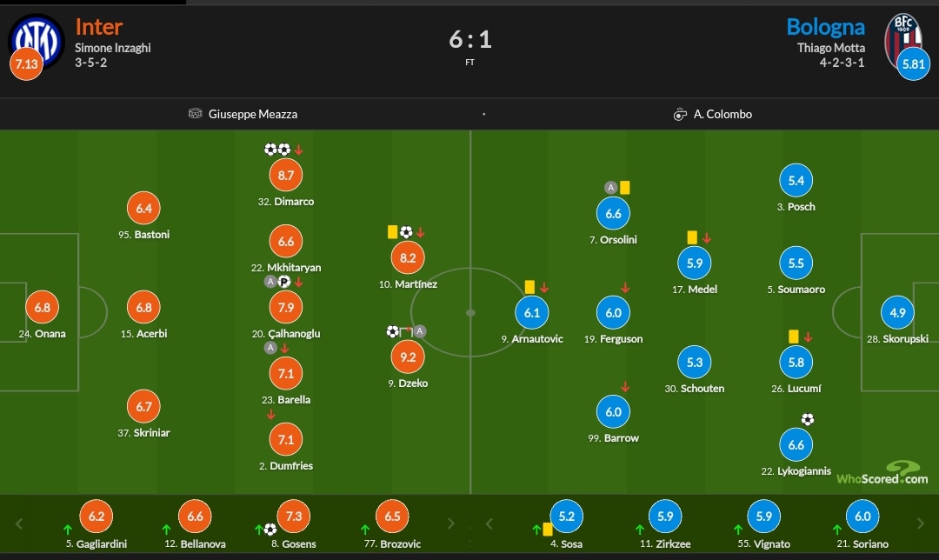
Task: Show previous Bologna substitutes with left chevron
Action: click(489, 524)
